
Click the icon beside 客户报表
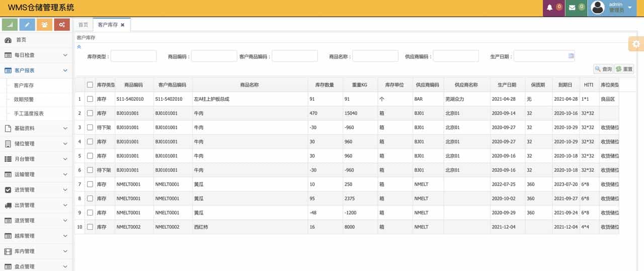(8, 71)
